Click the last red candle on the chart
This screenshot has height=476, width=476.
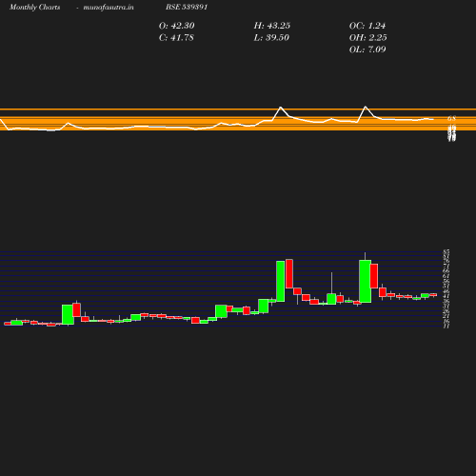433,295
